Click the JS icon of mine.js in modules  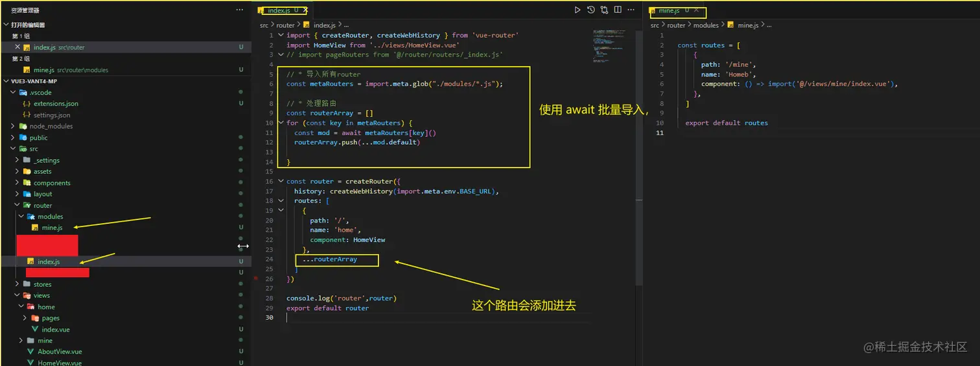(x=35, y=228)
